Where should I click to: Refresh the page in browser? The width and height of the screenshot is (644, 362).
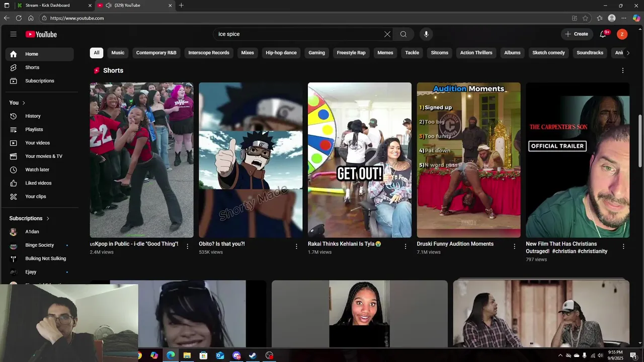pyautogui.click(x=19, y=18)
